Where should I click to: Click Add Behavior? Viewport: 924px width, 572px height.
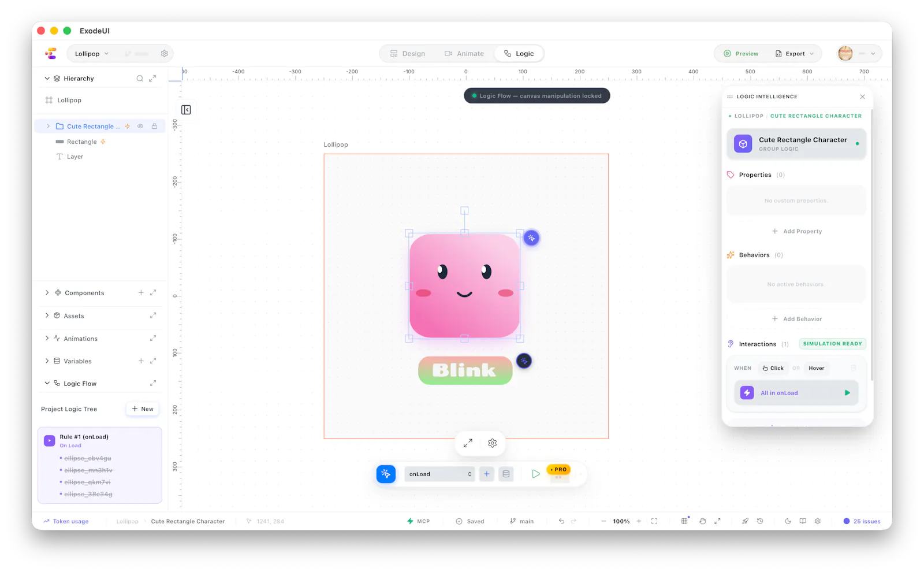796,319
